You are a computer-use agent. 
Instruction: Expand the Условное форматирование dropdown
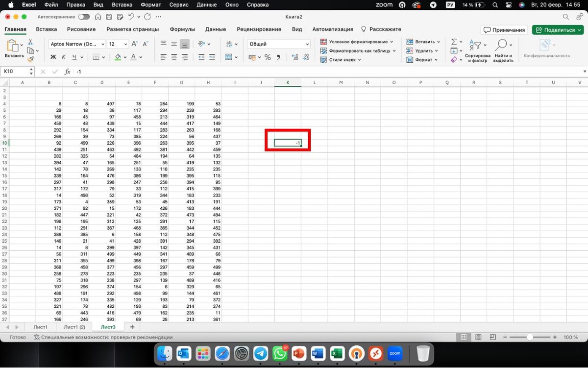pyautogui.click(x=357, y=42)
